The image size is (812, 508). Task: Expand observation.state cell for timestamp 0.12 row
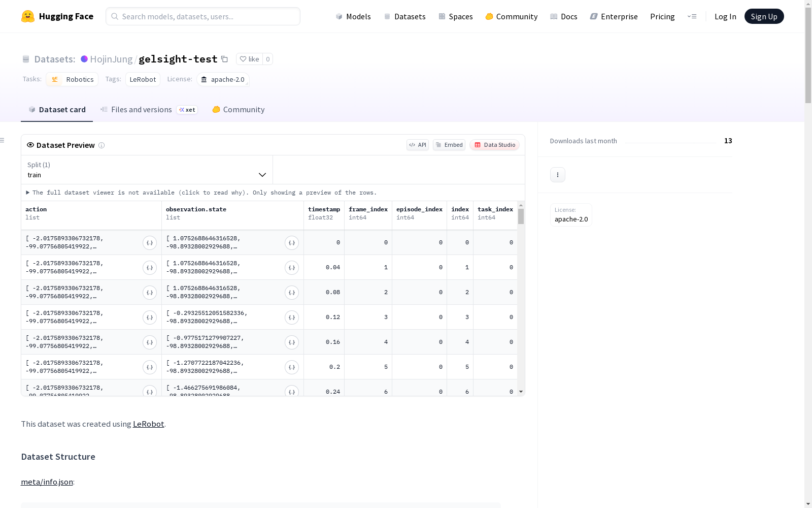tap(292, 317)
